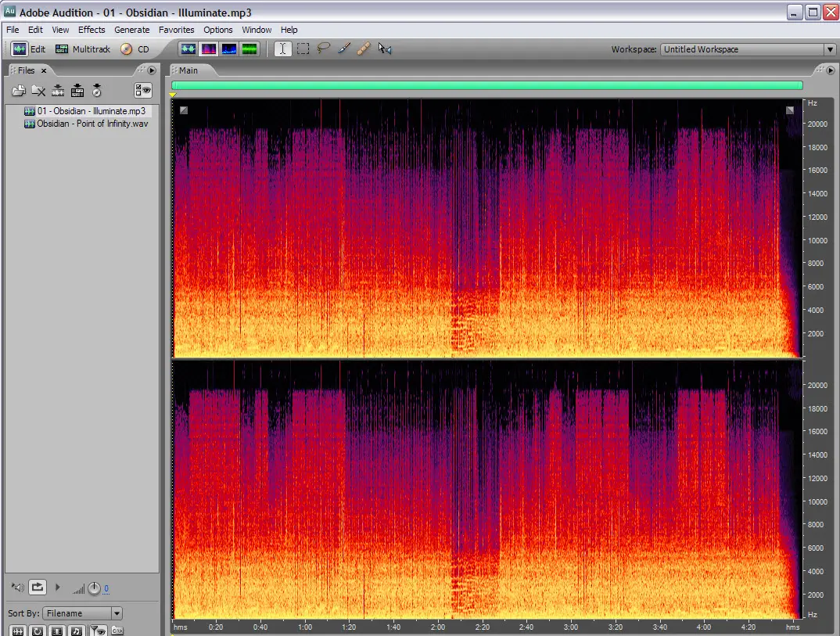Select the Effects Paintbrush tool

[x=343, y=49]
